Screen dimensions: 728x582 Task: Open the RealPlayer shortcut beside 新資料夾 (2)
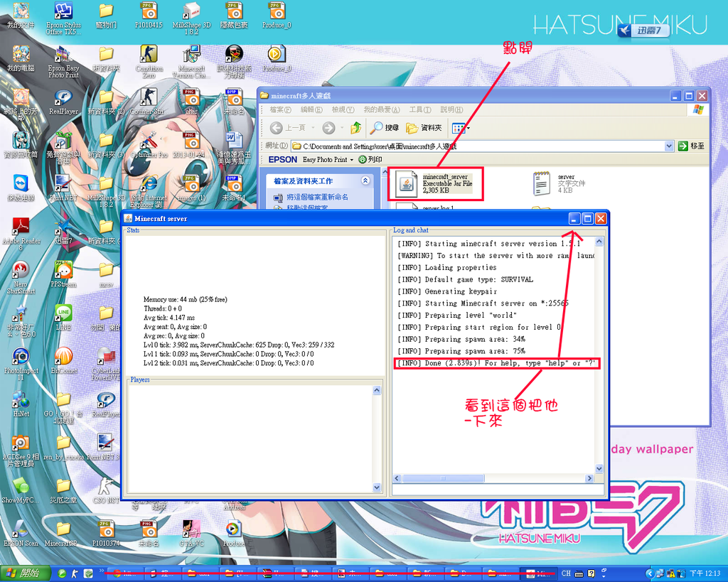pos(63,102)
